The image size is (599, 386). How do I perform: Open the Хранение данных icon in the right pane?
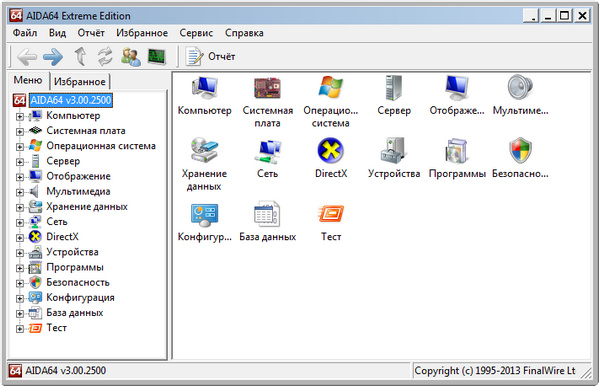(x=204, y=151)
